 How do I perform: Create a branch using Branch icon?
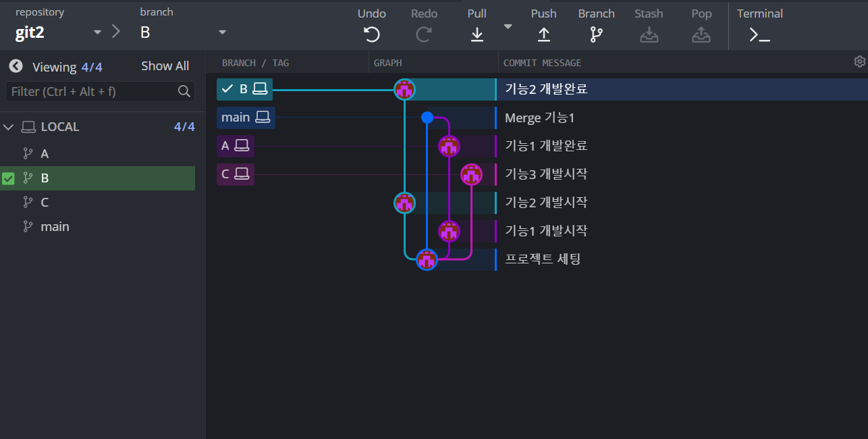click(596, 34)
